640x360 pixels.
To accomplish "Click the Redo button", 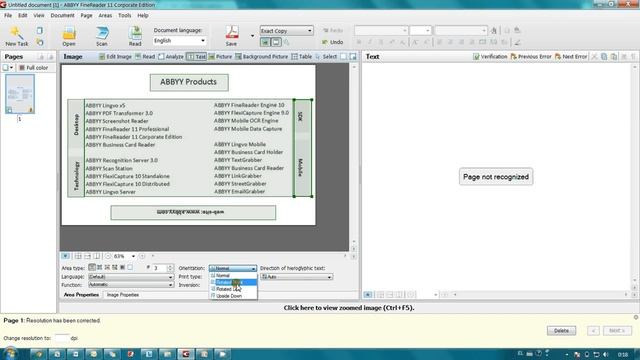I will (333, 31).
